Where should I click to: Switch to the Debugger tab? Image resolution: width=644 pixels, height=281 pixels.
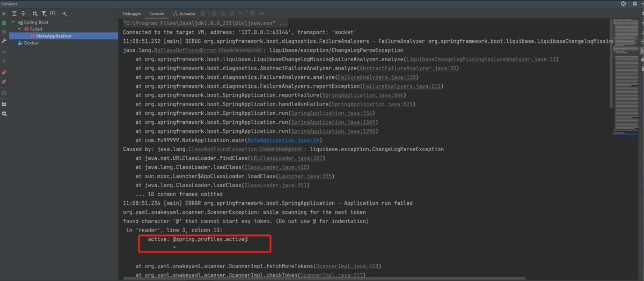[x=132, y=13]
